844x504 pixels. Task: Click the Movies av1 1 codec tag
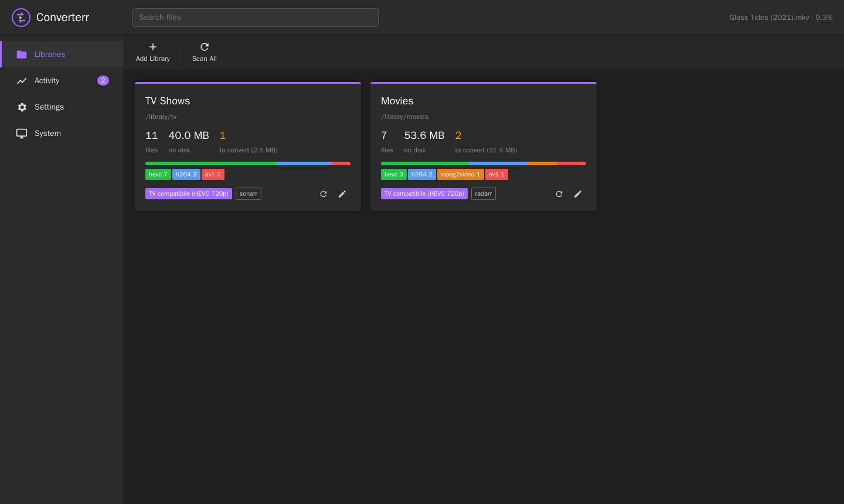pos(496,174)
